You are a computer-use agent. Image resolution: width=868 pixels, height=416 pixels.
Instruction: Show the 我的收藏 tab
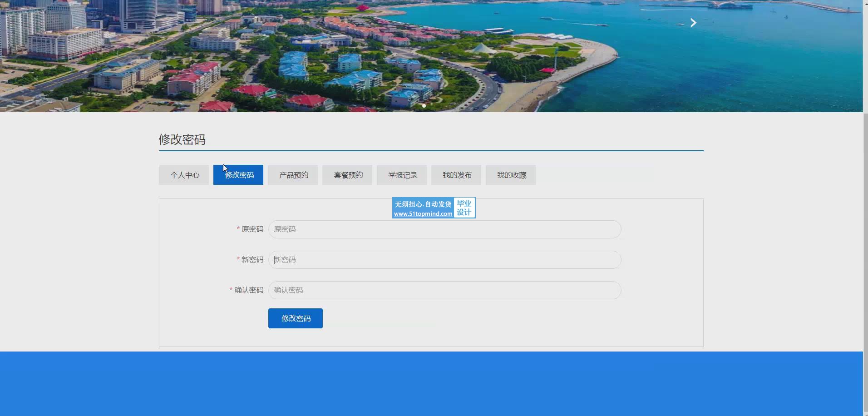(x=511, y=175)
